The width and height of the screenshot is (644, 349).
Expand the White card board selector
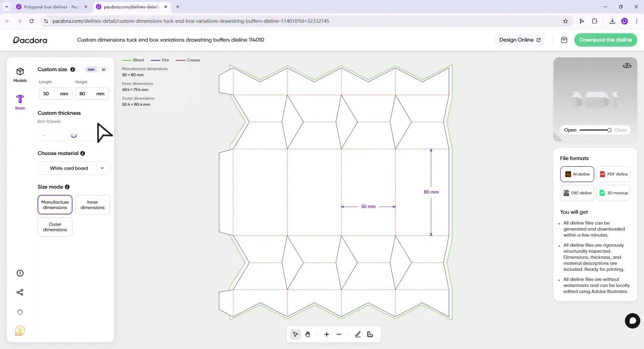(x=73, y=168)
